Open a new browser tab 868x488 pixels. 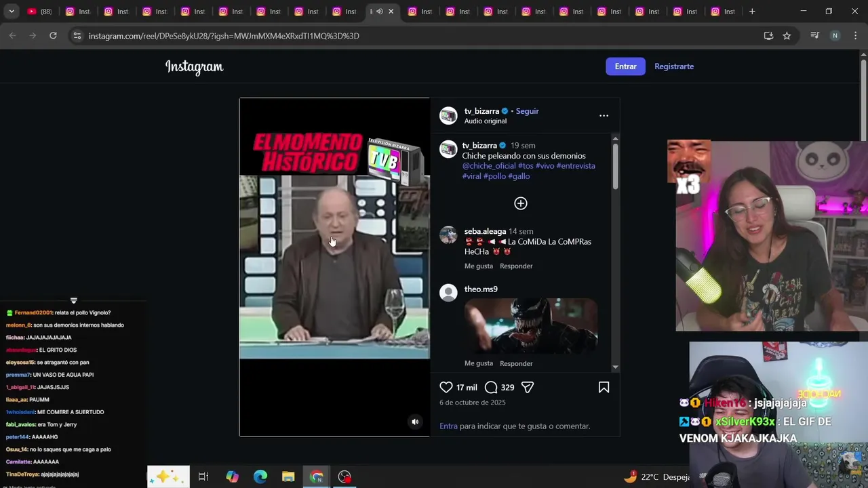click(x=752, y=12)
